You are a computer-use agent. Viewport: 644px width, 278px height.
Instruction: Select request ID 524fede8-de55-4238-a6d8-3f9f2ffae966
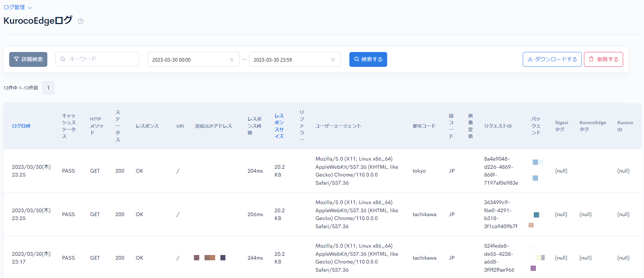tap(499, 258)
